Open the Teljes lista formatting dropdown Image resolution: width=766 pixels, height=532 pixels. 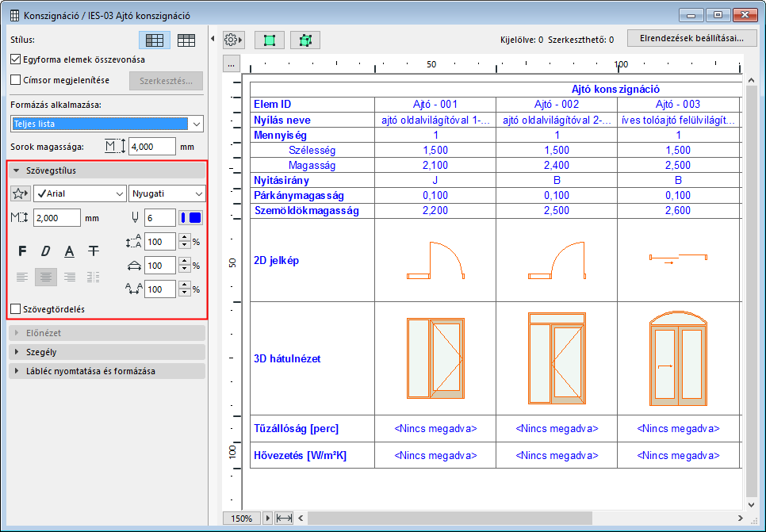pos(107,124)
